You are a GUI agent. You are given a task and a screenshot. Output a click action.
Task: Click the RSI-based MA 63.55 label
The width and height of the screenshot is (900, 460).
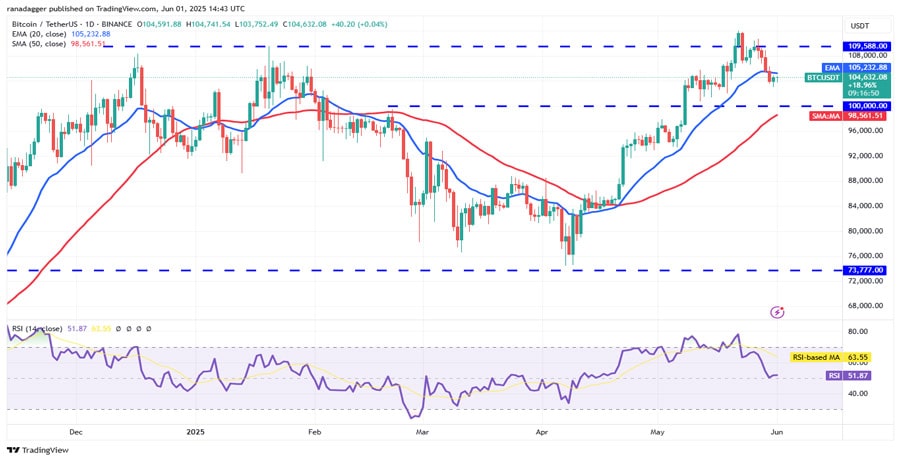click(831, 357)
